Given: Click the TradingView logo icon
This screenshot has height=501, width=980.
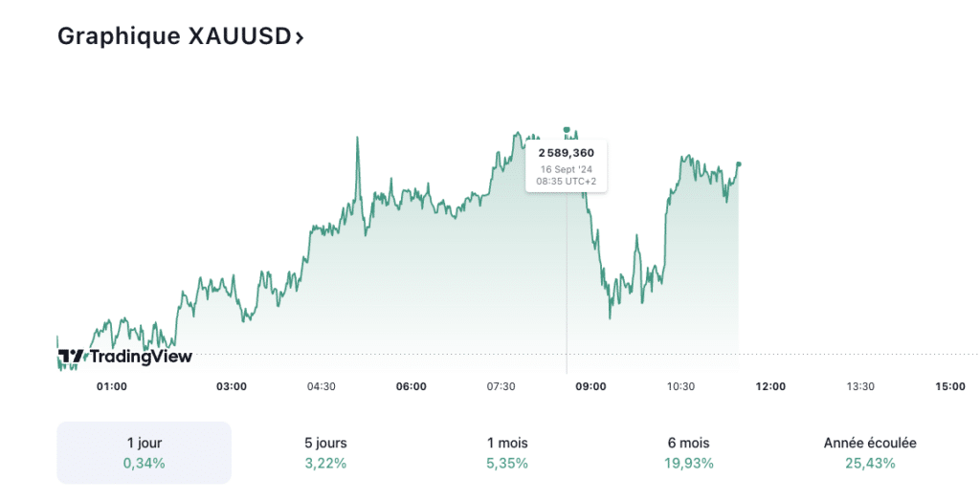Looking at the screenshot, I should click(x=72, y=358).
